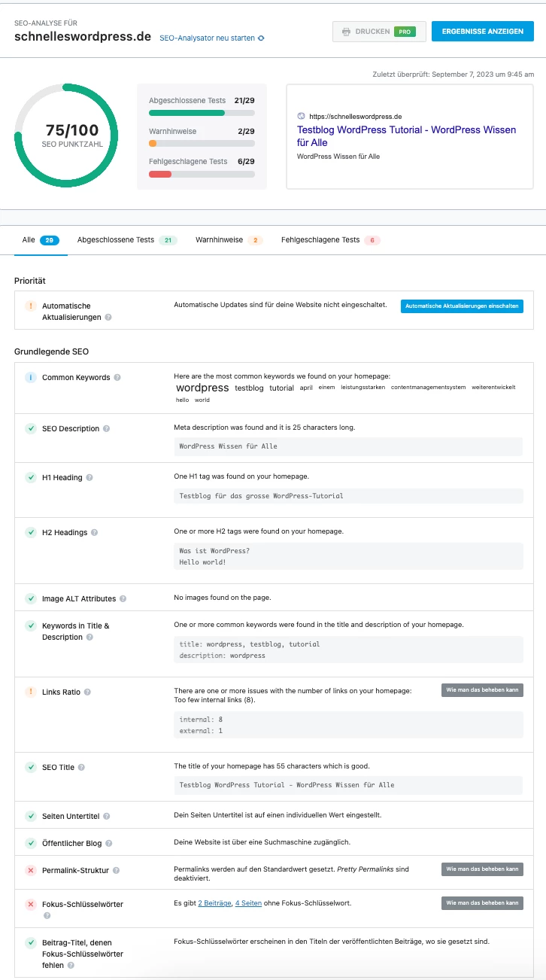Open the 2 Beiträge link
This screenshot has height=980, width=546.
(214, 903)
